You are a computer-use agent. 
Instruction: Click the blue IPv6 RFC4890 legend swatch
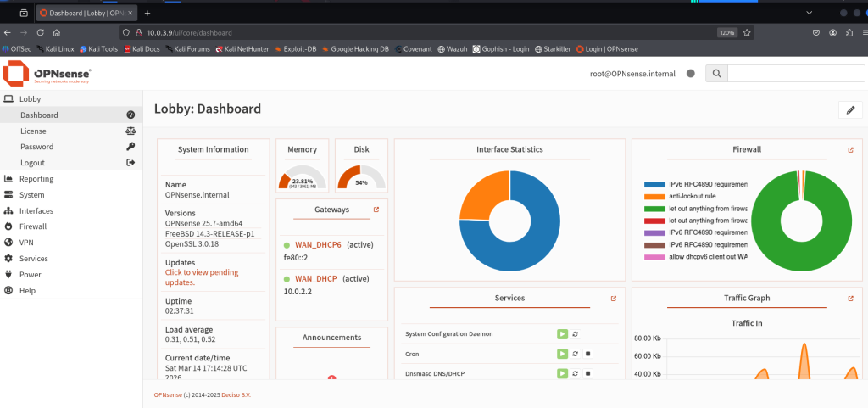(654, 184)
